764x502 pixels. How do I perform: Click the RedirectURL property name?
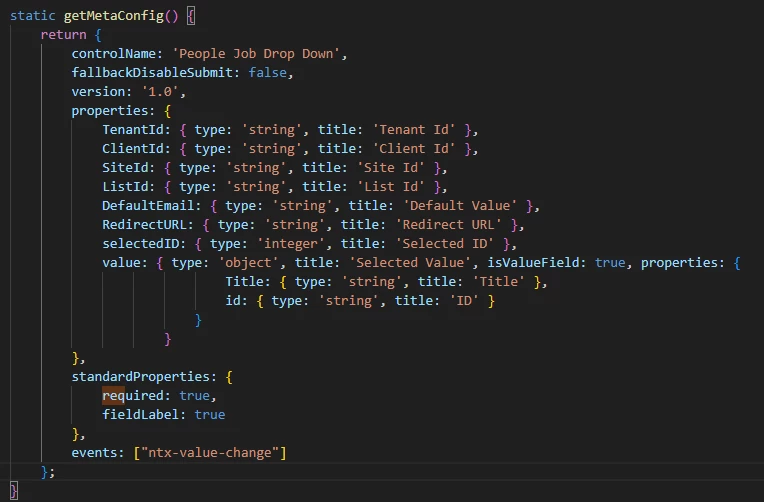(x=144, y=225)
